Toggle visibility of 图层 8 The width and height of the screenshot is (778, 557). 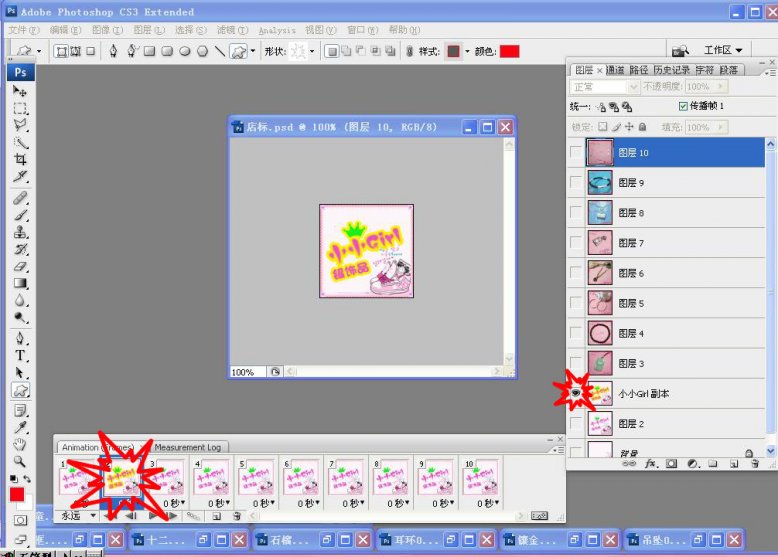(x=576, y=213)
